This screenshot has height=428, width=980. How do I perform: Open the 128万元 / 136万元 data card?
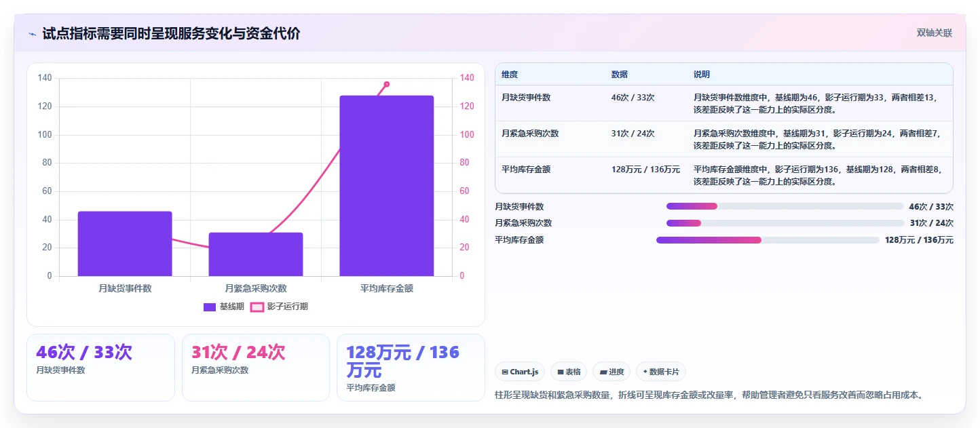pos(411,368)
